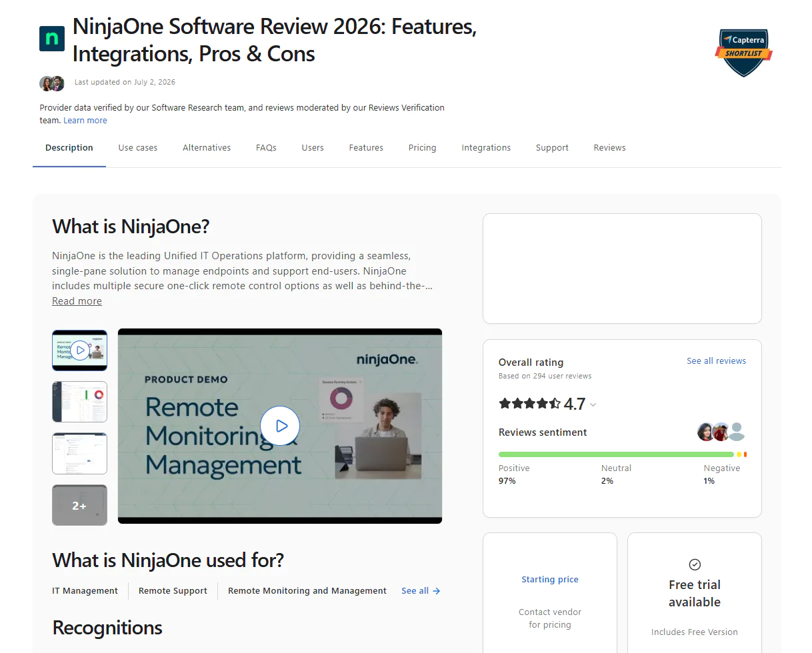812x653 pixels.
Task: Open the Features tab
Action: (366, 148)
